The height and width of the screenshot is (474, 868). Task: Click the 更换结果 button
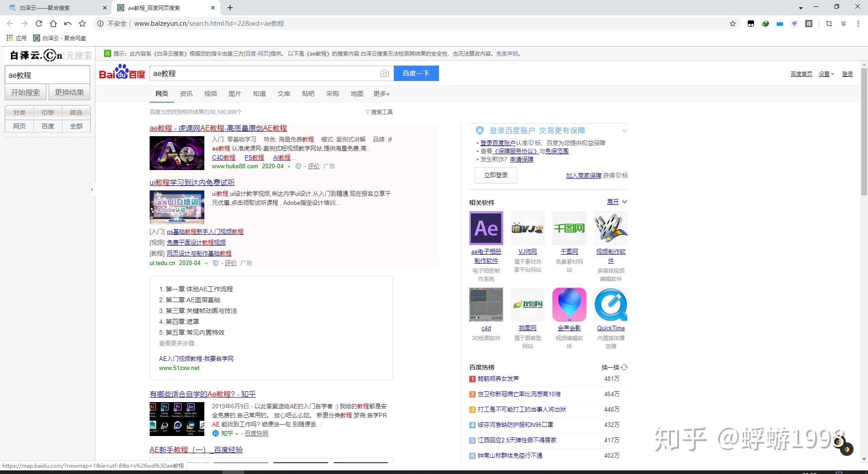[69, 92]
